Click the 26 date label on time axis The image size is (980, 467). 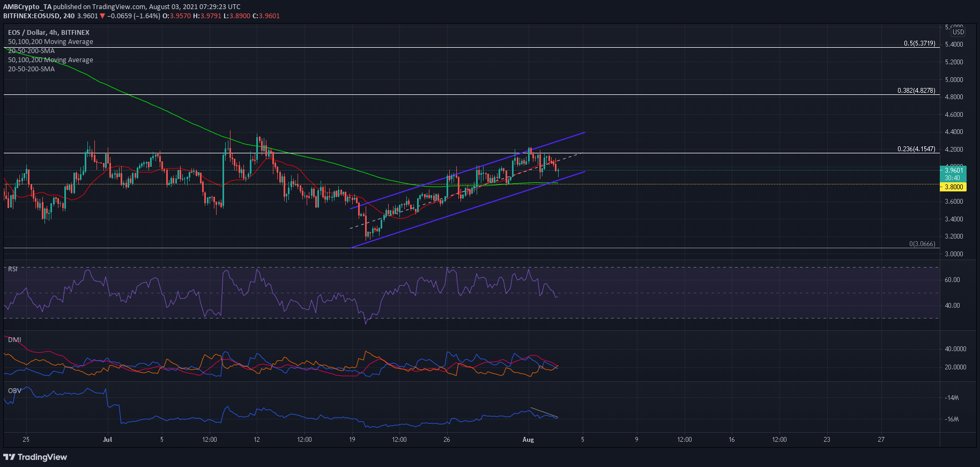pos(447,440)
